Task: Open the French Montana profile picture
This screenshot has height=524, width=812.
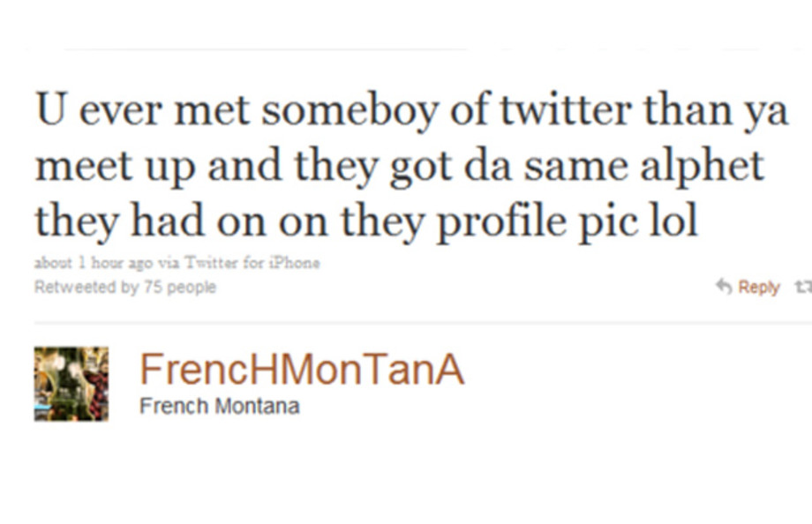Action: (x=71, y=384)
